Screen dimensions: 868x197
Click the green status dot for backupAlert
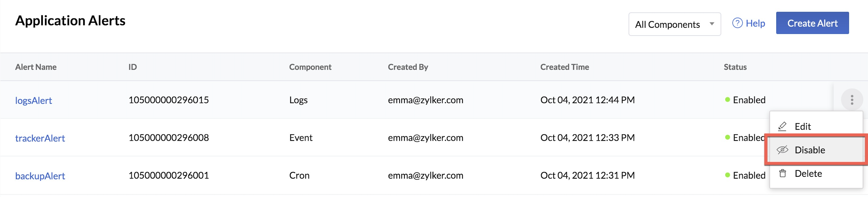coord(727,175)
